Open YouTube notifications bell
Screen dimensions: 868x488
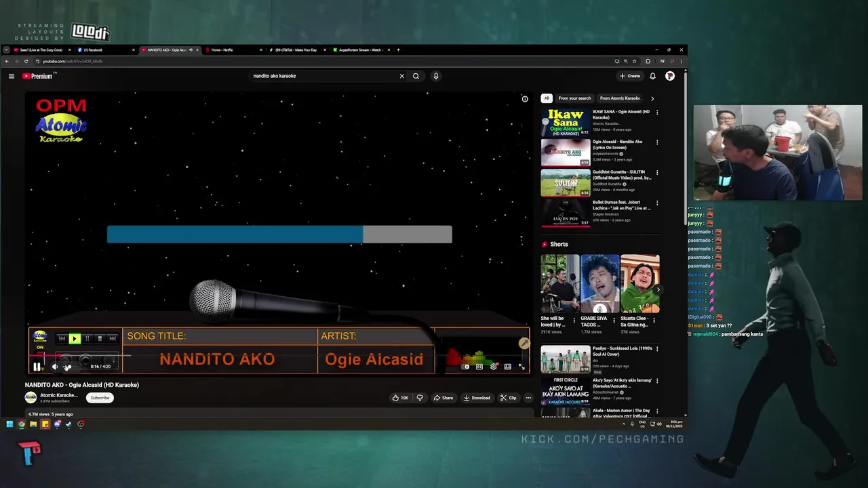point(652,76)
